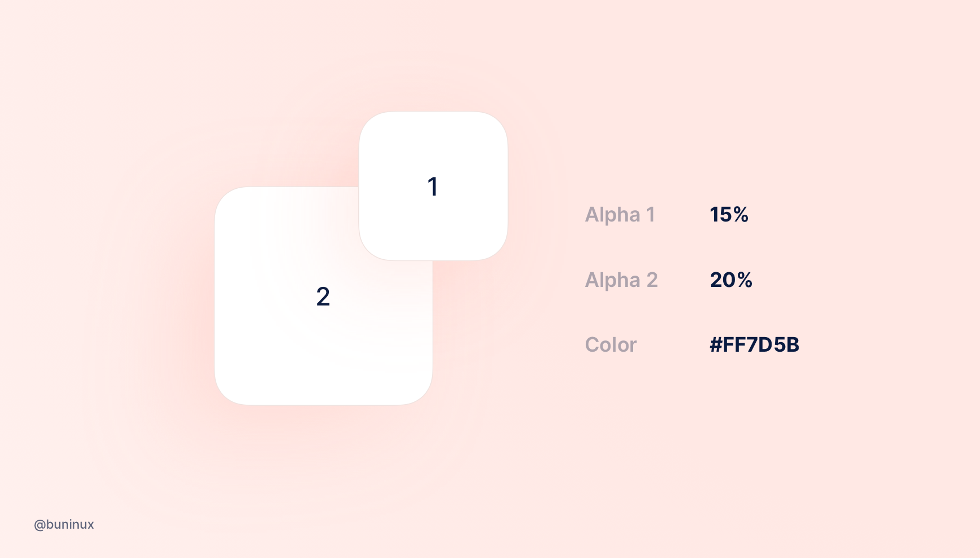
Task: Select the digit 2 inside the large card
Action: click(x=323, y=296)
